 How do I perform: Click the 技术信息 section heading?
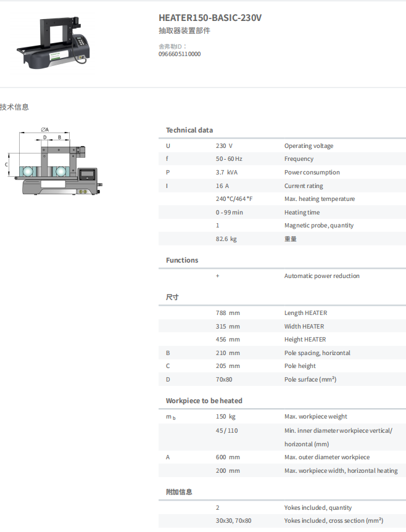click(x=14, y=107)
